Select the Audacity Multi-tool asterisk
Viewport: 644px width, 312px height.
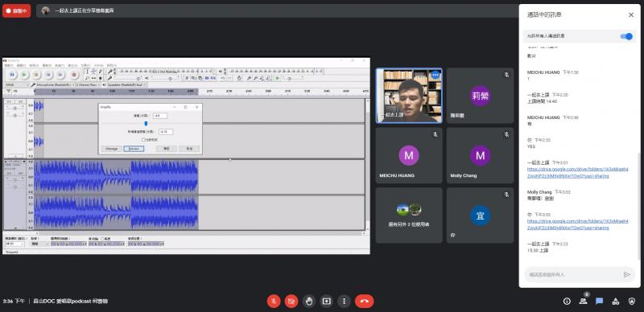tap(100, 78)
